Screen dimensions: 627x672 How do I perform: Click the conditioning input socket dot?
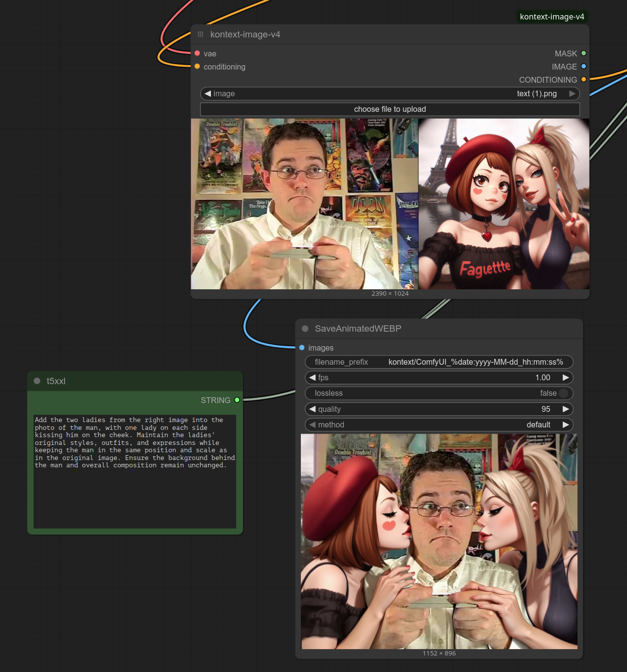click(197, 67)
